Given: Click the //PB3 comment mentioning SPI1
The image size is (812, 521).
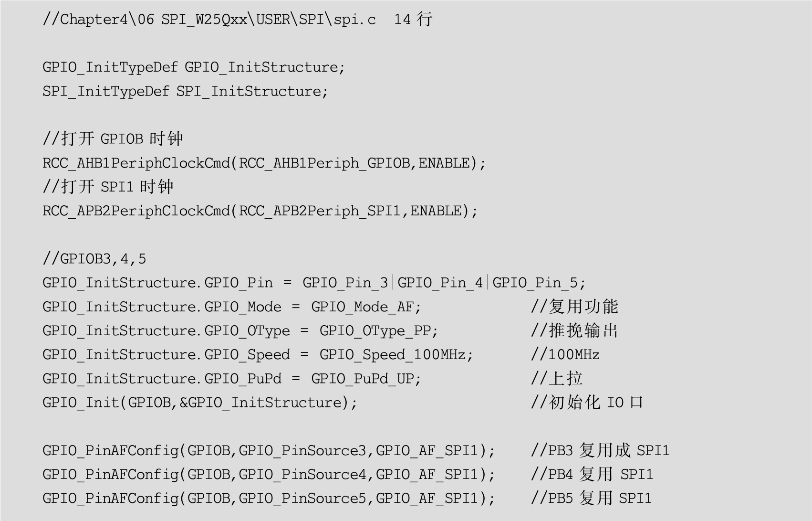Looking at the screenshot, I should [600, 450].
